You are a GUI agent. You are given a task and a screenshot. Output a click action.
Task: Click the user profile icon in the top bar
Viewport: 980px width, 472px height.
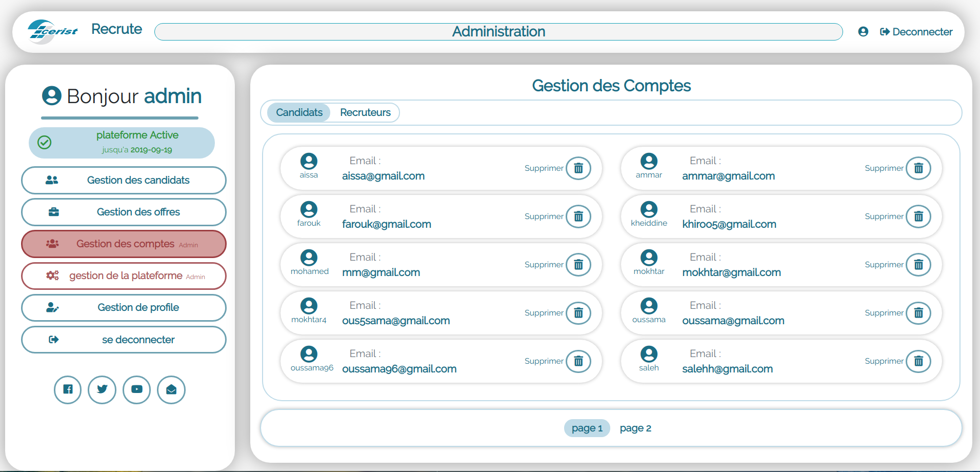pyautogui.click(x=863, y=32)
